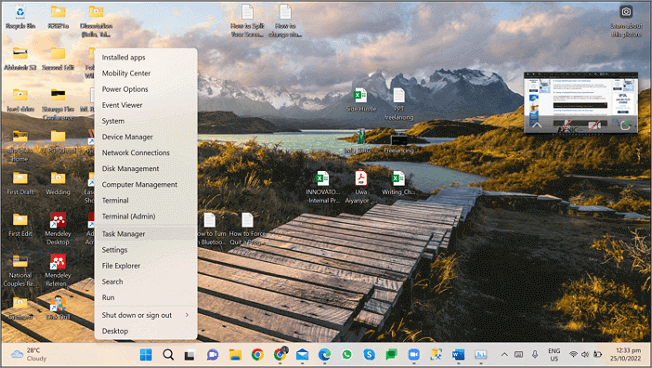Open WhatsApp on the taskbar
Image resolution: width=652 pixels, height=368 pixels.
[346, 355]
